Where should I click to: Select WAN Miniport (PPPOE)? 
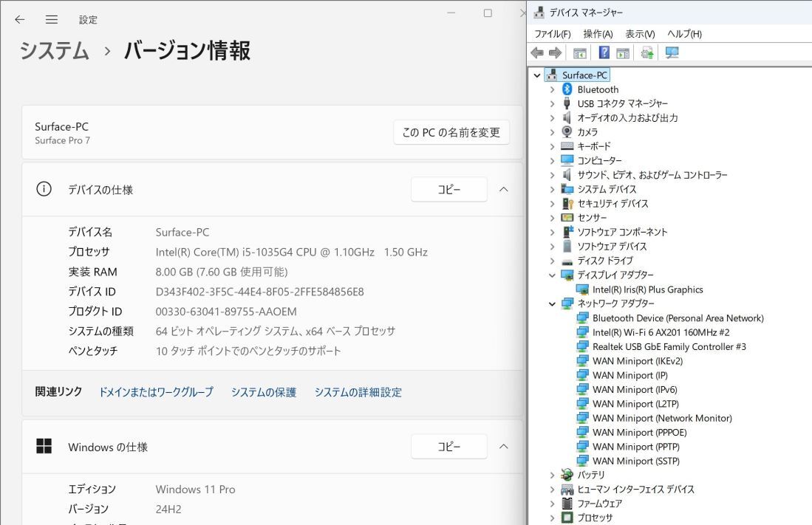pyautogui.click(x=640, y=432)
